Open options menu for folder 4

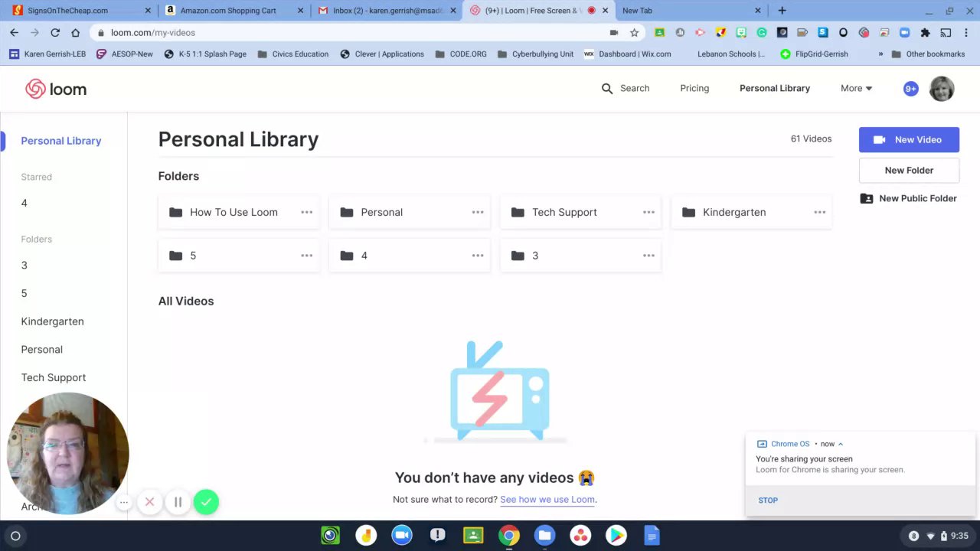(x=478, y=256)
